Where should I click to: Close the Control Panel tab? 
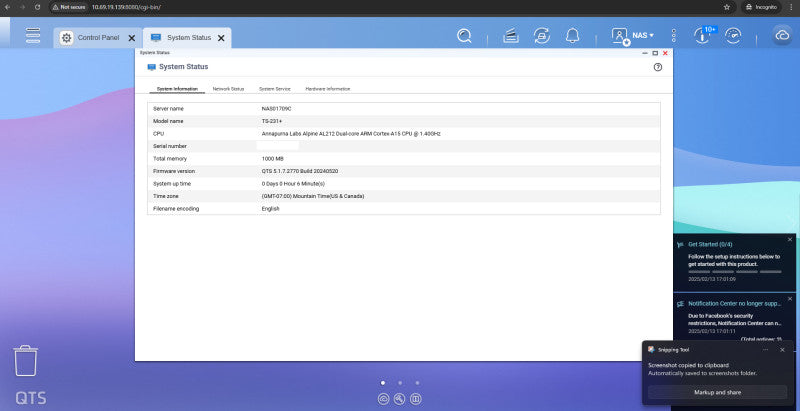click(x=131, y=38)
